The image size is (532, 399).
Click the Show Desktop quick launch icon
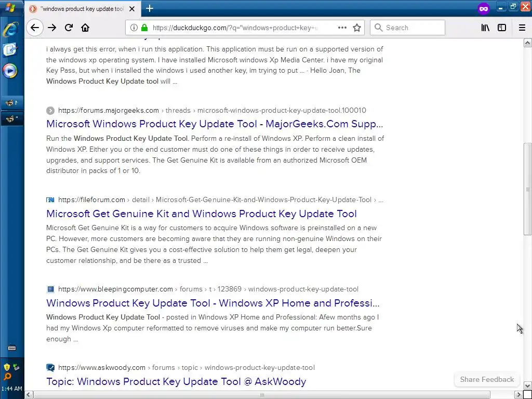coord(10,50)
